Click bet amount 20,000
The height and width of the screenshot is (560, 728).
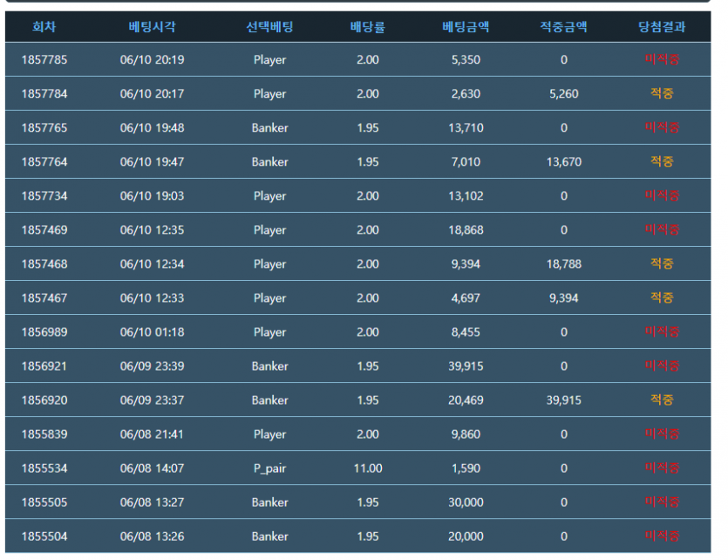466,536
